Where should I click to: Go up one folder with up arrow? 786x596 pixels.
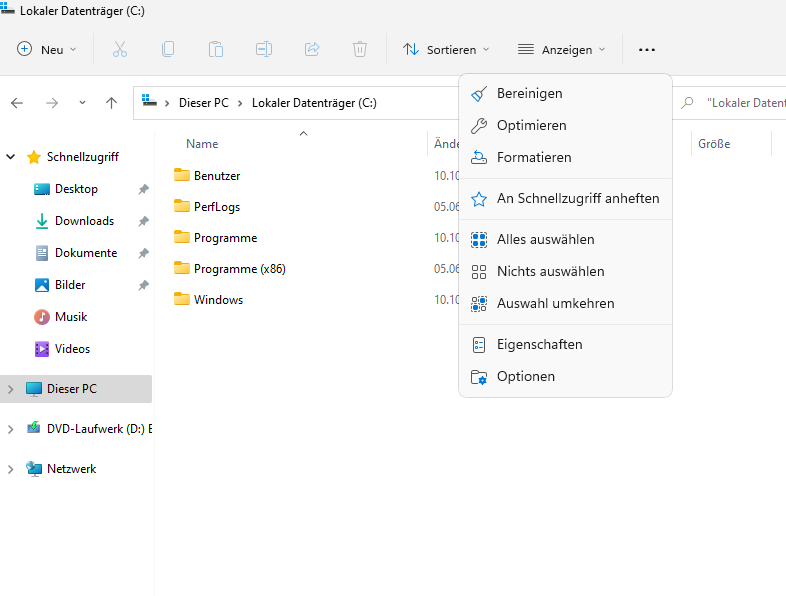112,102
